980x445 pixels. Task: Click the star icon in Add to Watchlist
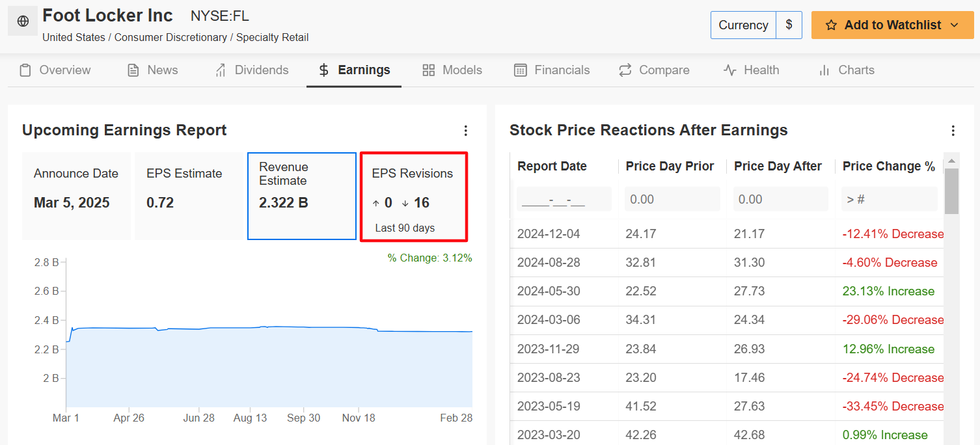click(x=831, y=25)
